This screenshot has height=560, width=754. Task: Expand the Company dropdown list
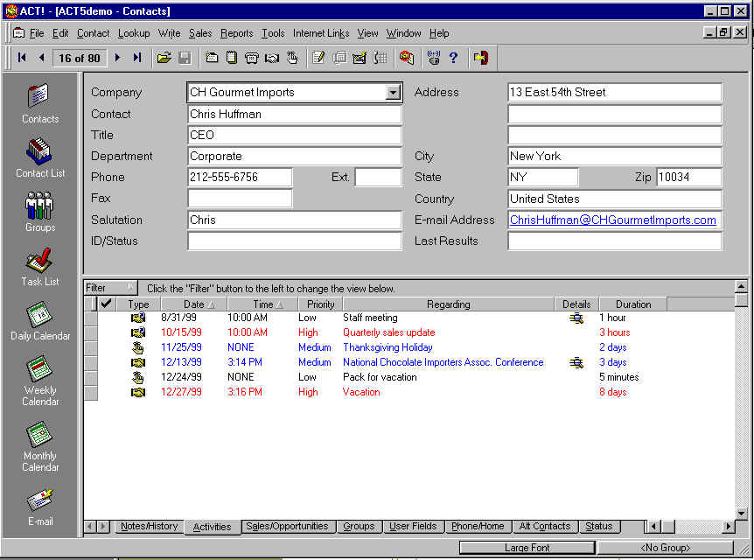(393, 92)
